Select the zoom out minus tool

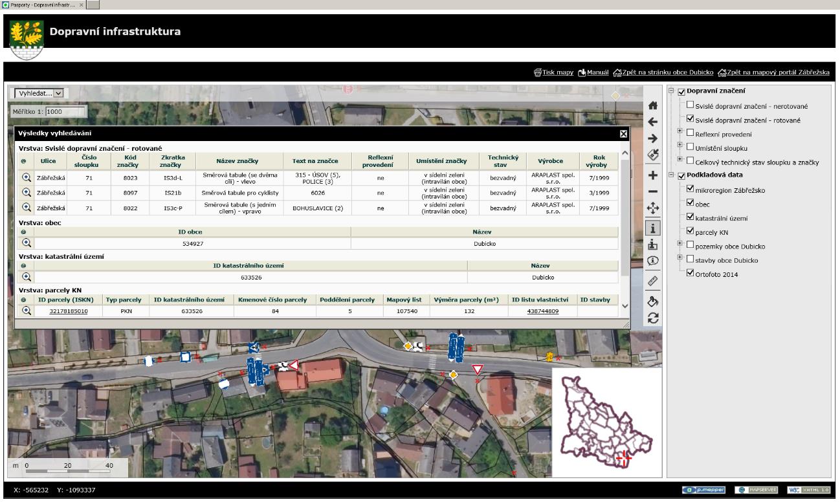(x=653, y=192)
